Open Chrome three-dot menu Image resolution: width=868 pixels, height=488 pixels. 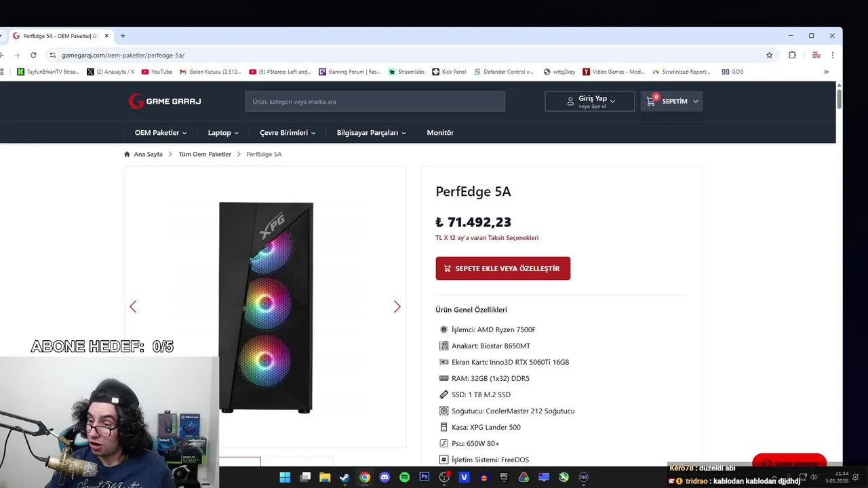(x=832, y=55)
